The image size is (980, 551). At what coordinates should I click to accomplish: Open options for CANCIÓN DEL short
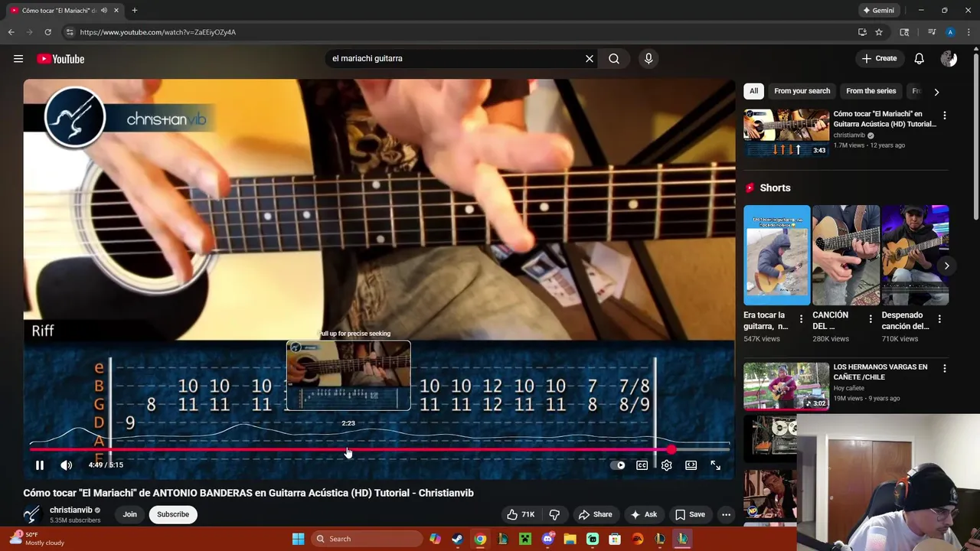point(870,319)
